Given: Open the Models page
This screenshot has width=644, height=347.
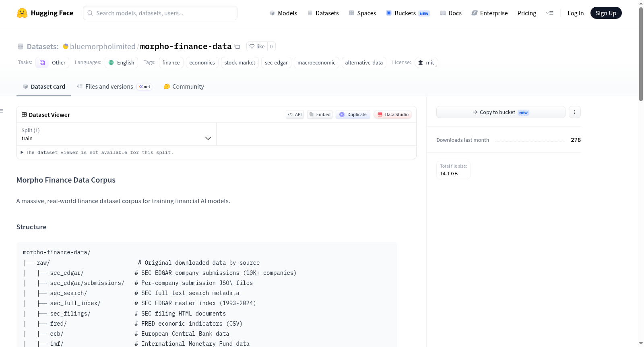Looking at the screenshot, I should click(283, 13).
